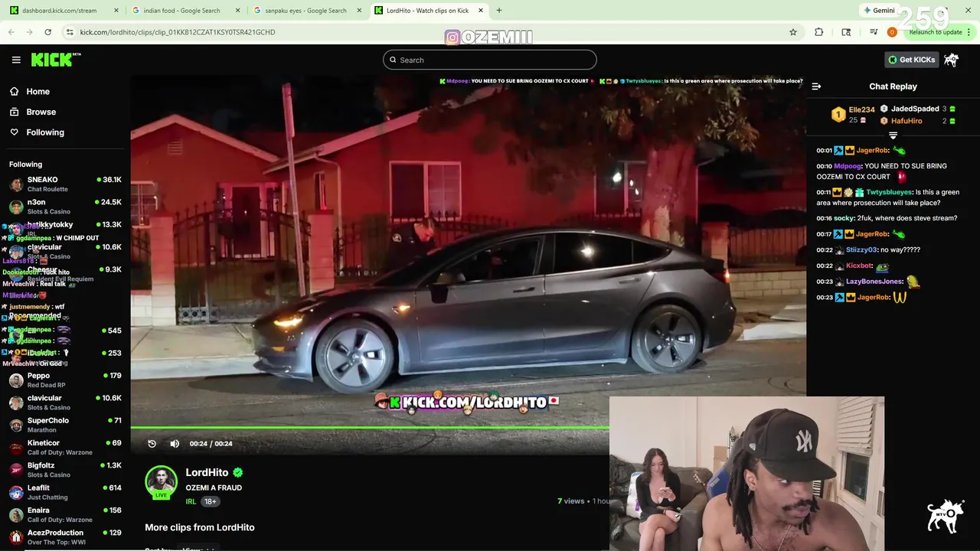Open the IRL category link

(191, 501)
